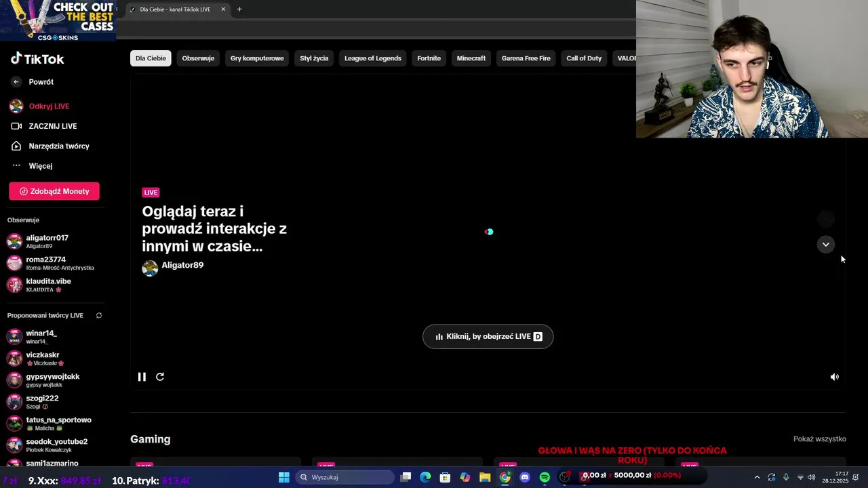This screenshot has height=488, width=868.
Task: Go back with the Powrót arrow
Action: 16,82
